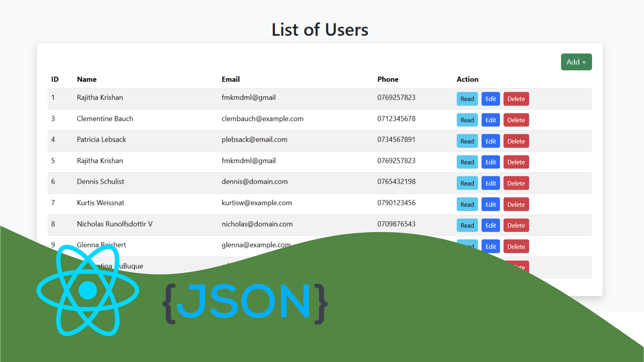Edit Kurtis Weissnat's record
This screenshot has width=644, height=362.
click(491, 204)
